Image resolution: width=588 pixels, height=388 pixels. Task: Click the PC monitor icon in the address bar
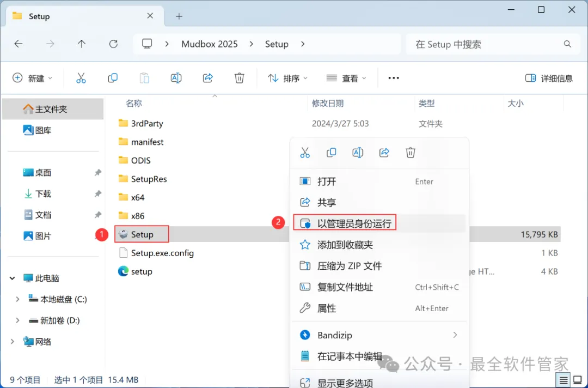point(147,44)
